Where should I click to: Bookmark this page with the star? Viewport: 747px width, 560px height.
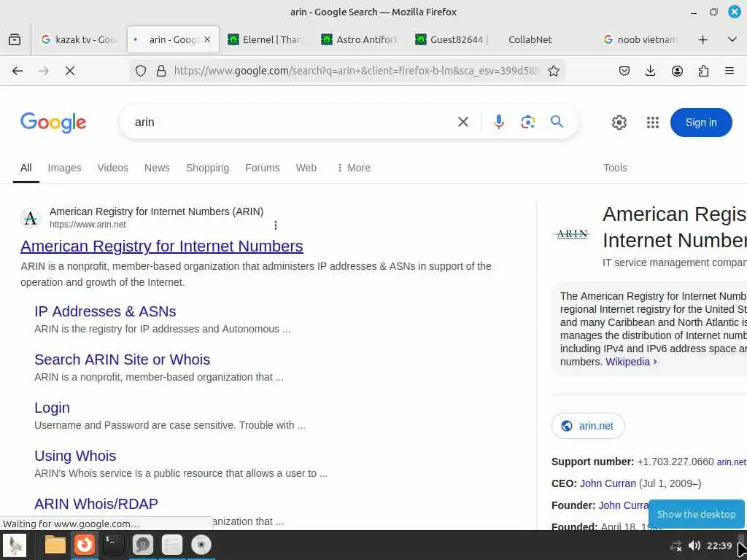pos(553,71)
